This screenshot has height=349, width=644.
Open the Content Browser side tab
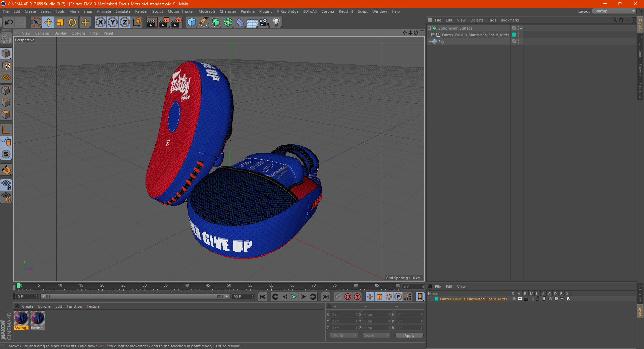click(x=640, y=63)
